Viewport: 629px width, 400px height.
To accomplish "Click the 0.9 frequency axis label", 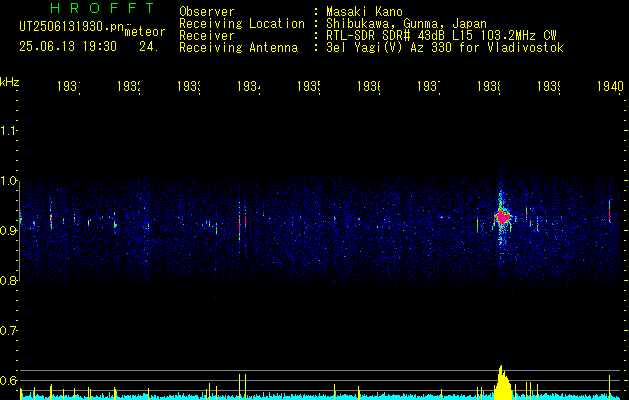I will (x=9, y=230).
